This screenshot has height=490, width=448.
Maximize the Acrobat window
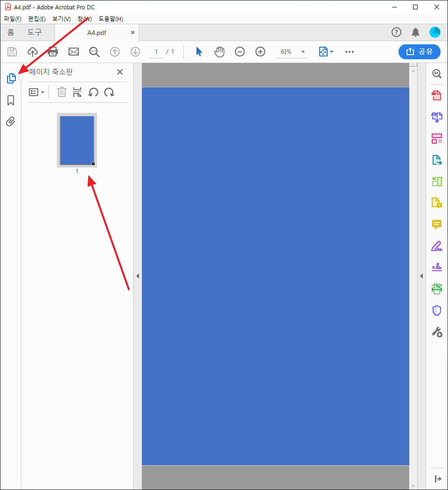pos(415,7)
